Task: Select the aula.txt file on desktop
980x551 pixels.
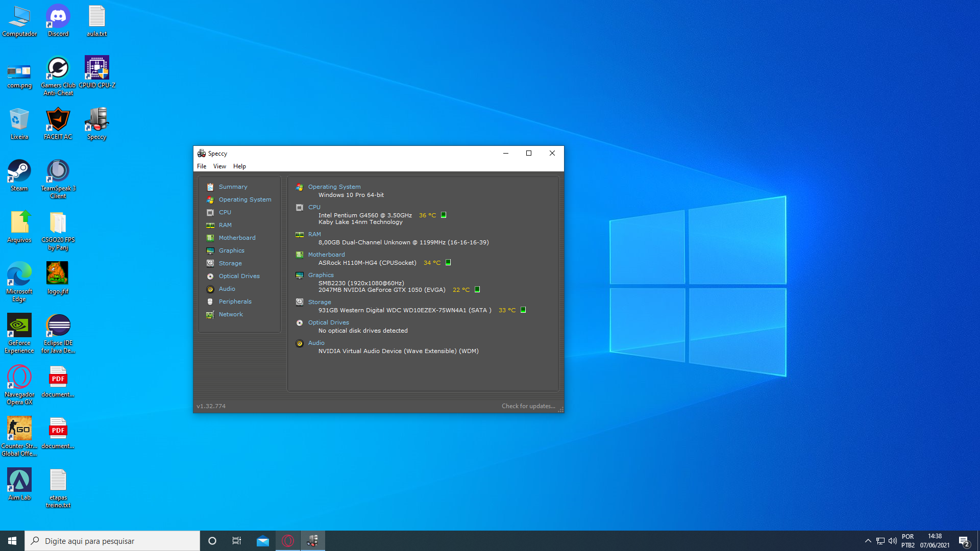Action: click(x=97, y=21)
